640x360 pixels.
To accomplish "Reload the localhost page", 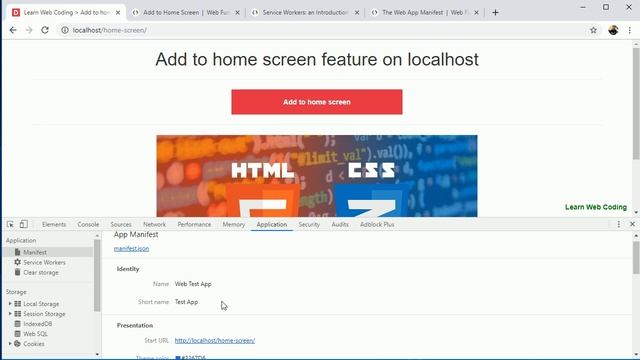I will pyautogui.click(x=45, y=30).
